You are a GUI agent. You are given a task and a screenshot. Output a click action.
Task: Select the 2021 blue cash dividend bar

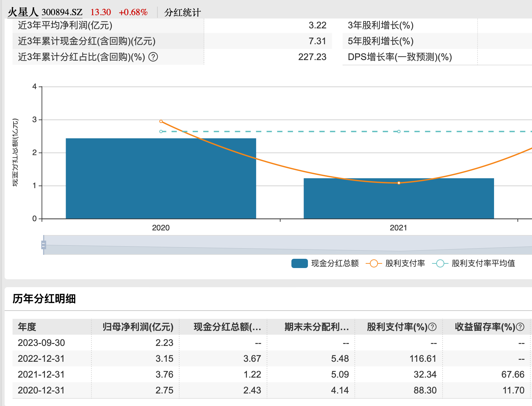tap(399, 198)
